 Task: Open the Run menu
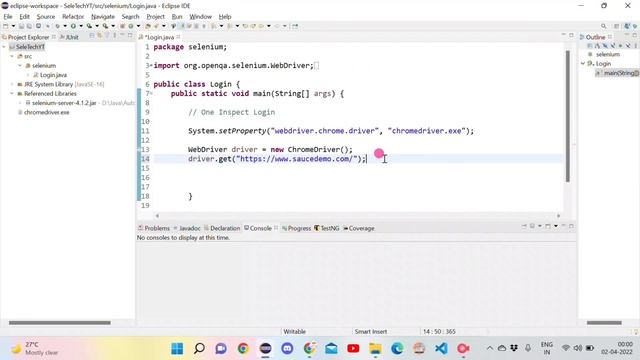tap(177, 17)
